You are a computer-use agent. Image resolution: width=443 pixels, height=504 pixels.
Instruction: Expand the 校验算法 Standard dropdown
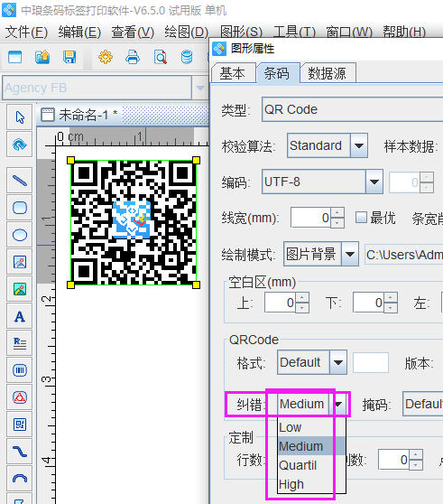point(359,145)
